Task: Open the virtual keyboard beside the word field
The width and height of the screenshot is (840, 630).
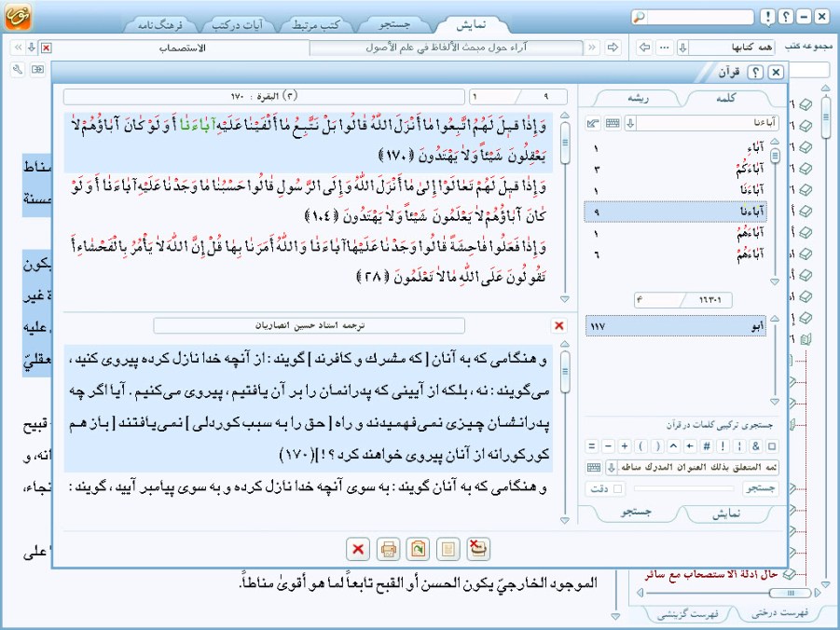Action: click(613, 123)
